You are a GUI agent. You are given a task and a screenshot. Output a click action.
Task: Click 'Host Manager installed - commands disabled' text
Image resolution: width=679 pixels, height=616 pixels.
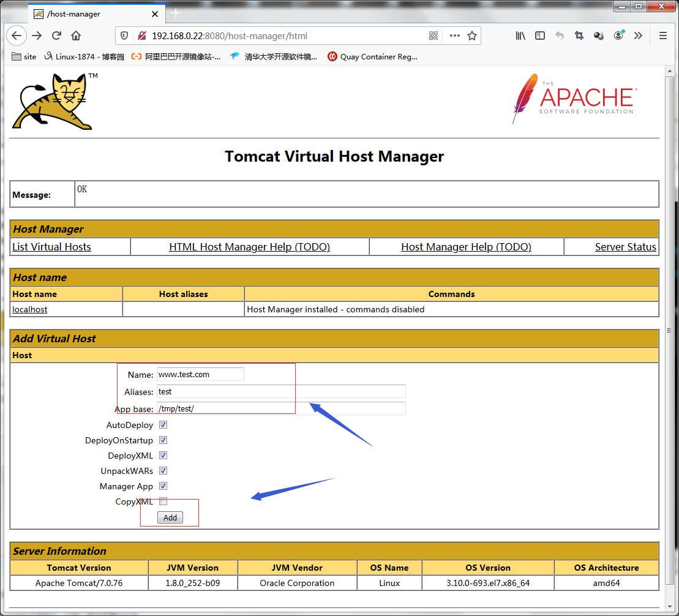coord(336,309)
